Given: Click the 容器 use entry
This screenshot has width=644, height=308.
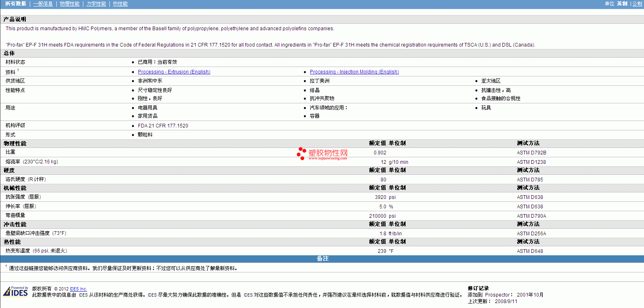Looking at the screenshot, I should pos(314,116).
